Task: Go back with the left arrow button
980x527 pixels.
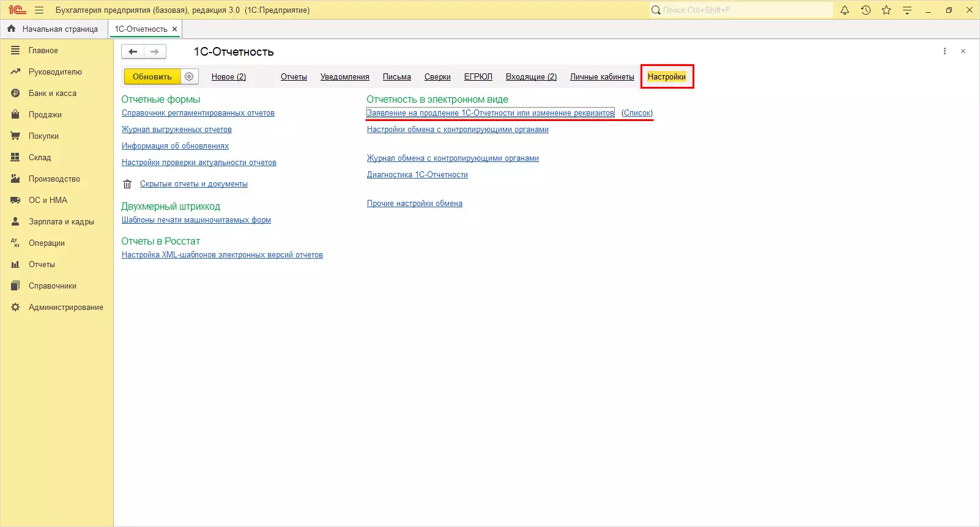Action: click(x=133, y=51)
